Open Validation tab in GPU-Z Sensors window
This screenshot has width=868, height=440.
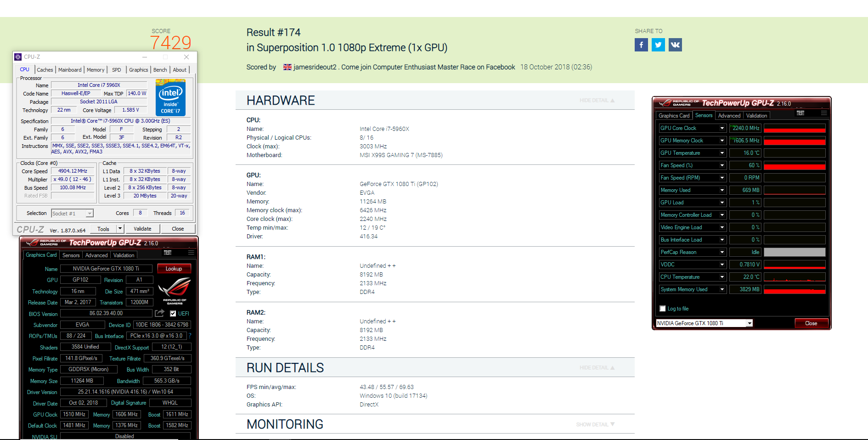click(x=756, y=116)
